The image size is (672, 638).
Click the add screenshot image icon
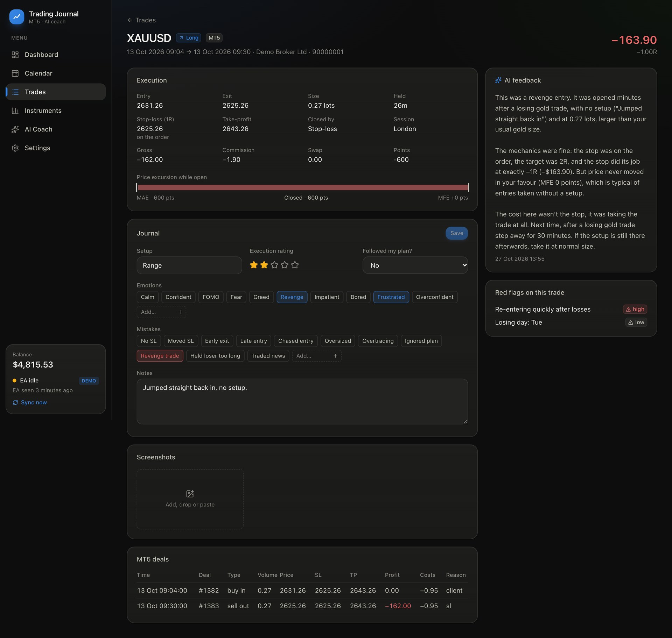pyautogui.click(x=190, y=494)
